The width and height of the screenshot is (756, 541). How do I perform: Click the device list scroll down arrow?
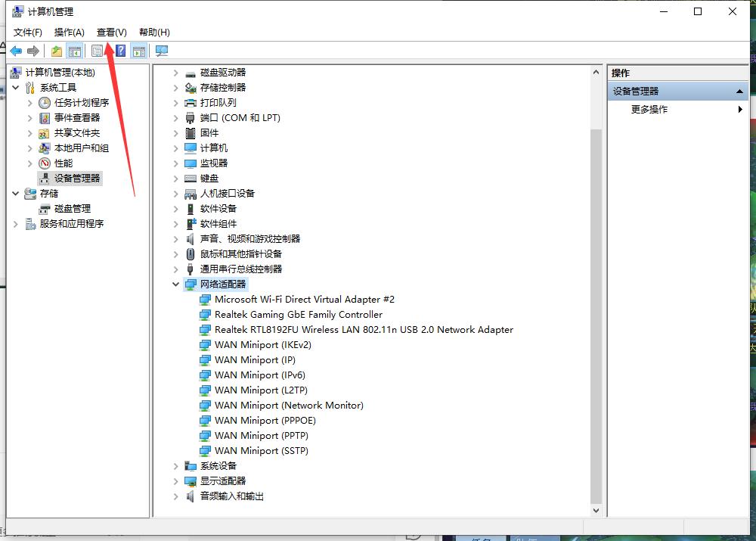[596, 511]
